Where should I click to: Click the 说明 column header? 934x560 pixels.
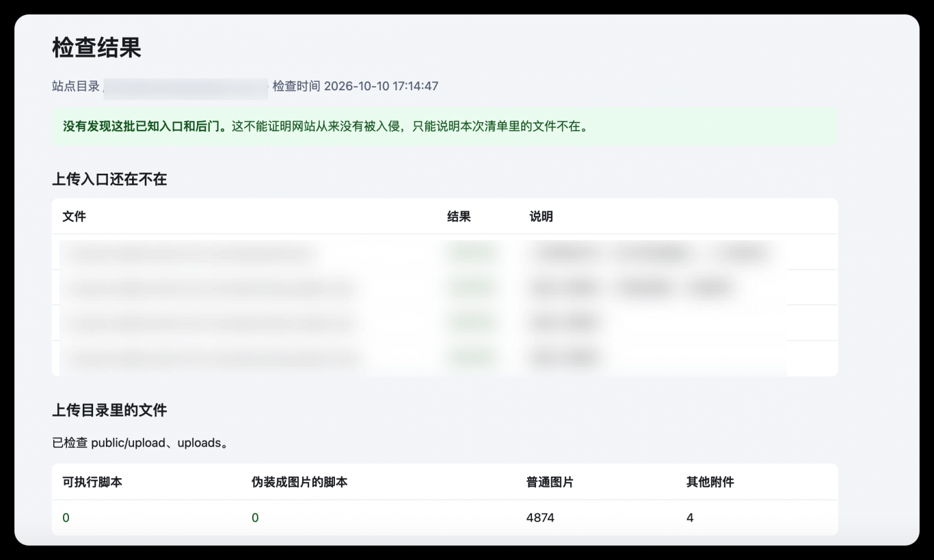pos(541,217)
